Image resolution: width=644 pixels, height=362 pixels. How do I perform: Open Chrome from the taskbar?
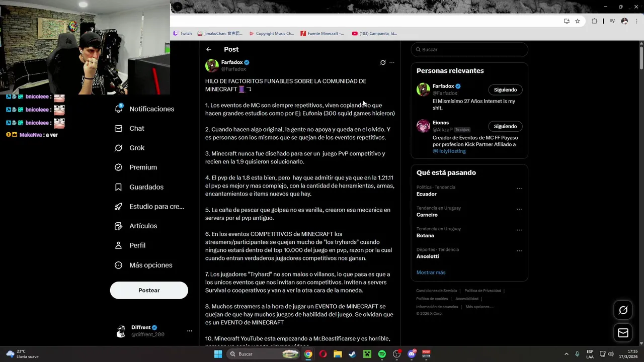point(308,354)
